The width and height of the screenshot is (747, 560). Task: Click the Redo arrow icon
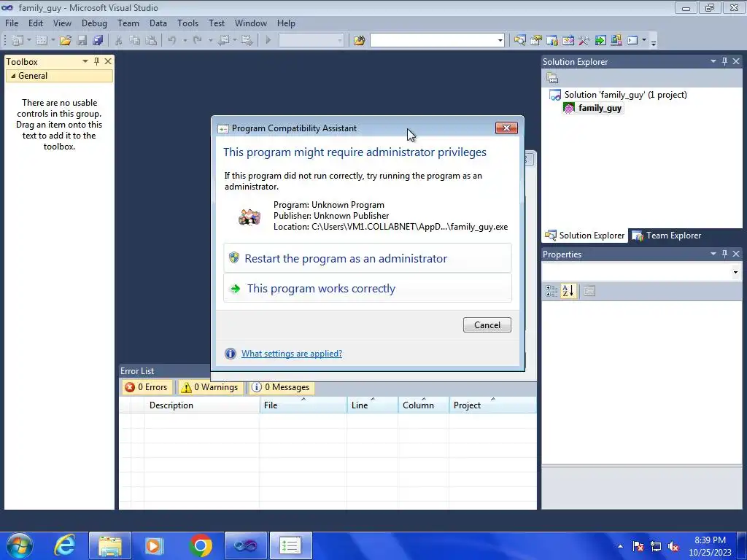click(x=198, y=41)
